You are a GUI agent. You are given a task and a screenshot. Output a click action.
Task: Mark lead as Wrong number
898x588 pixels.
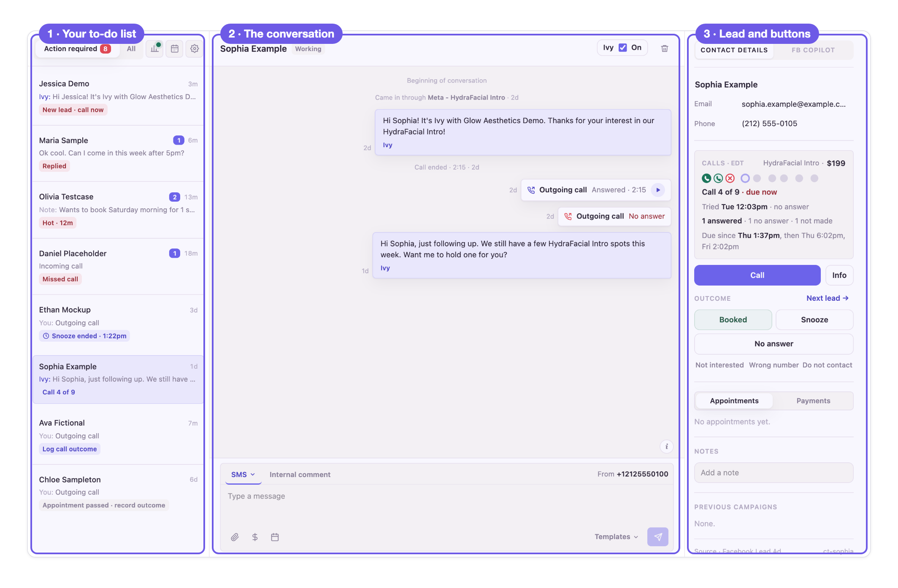click(x=774, y=365)
